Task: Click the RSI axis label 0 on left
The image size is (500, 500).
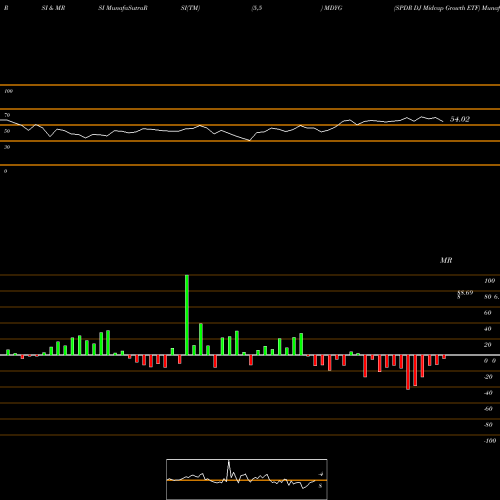Action: coord(5,171)
